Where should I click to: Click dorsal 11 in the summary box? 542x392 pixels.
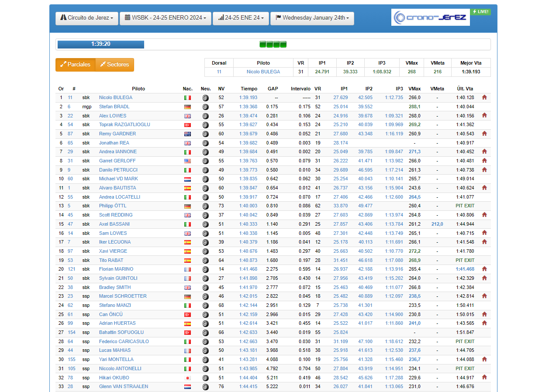(x=219, y=72)
